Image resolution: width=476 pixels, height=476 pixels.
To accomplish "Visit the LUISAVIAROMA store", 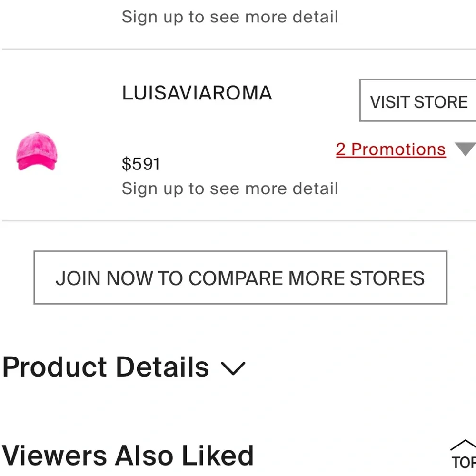I will [x=418, y=101].
